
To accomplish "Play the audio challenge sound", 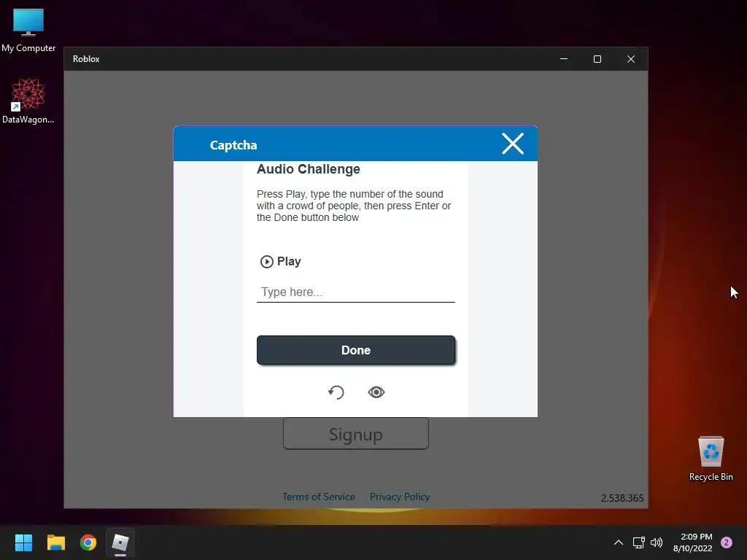I will click(x=281, y=262).
